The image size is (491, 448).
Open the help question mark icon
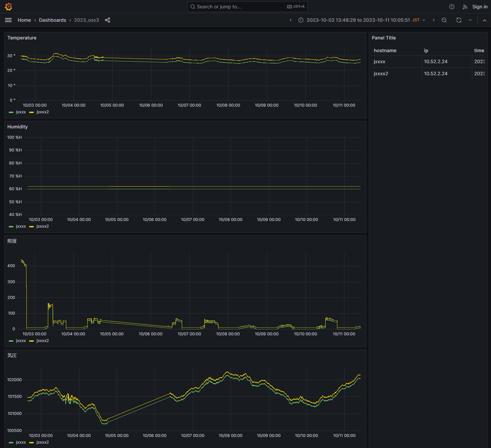click(452, 7)
